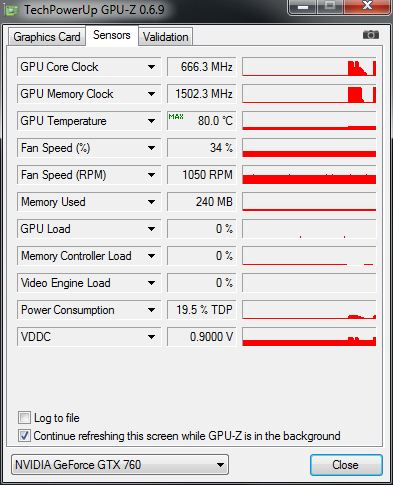
Task: Click the camera screenshot icon
Action: coord(371,34)
